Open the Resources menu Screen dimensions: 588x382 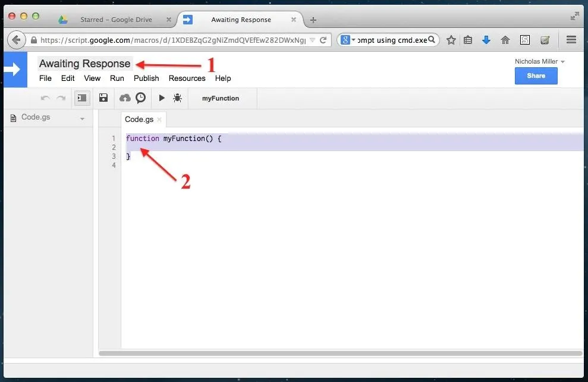click(x=187, y=78)
